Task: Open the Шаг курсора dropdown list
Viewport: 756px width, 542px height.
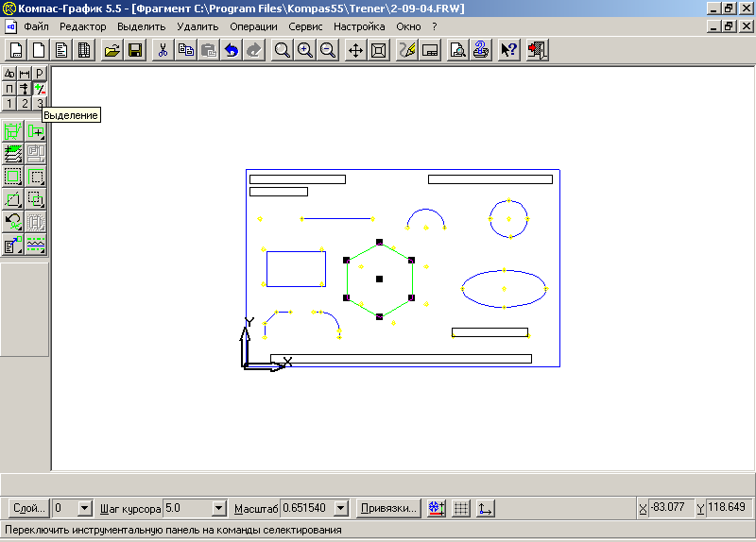Action: click(219, 508)
